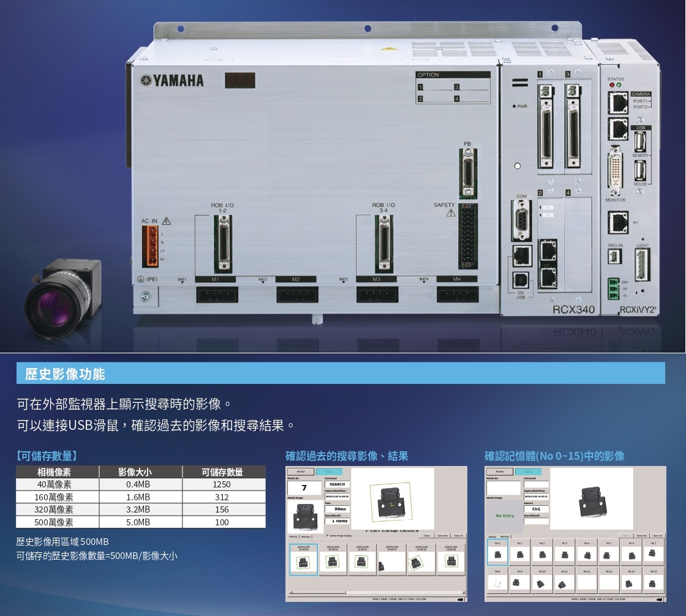
Task: Click empty Model-No field in memory window
Action: (x=503, y=488)
